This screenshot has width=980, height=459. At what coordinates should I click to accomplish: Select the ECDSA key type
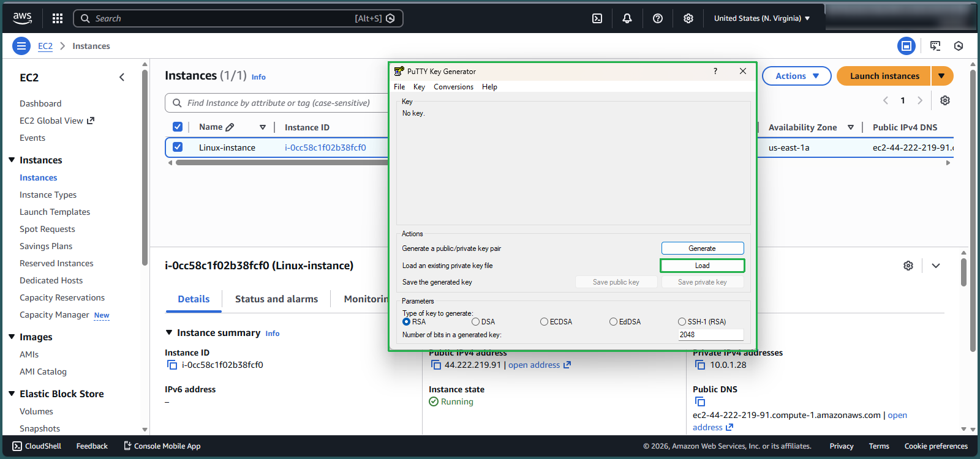[x=544, y=322]
